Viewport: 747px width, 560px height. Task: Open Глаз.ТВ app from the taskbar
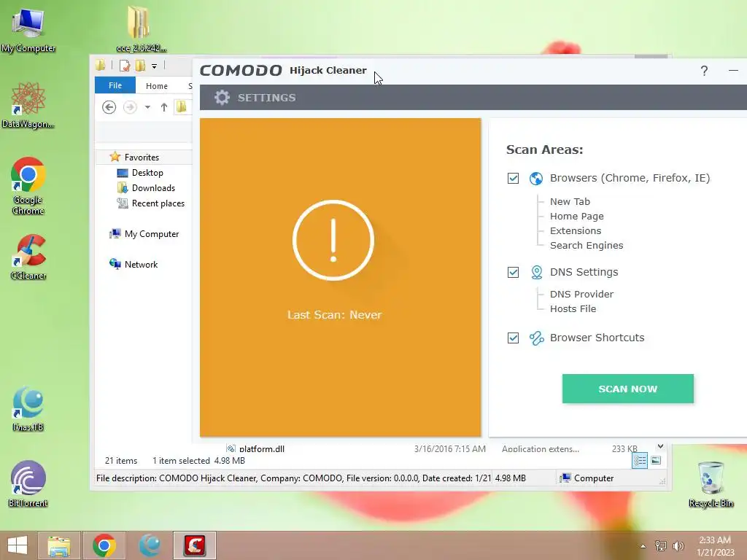149,545
